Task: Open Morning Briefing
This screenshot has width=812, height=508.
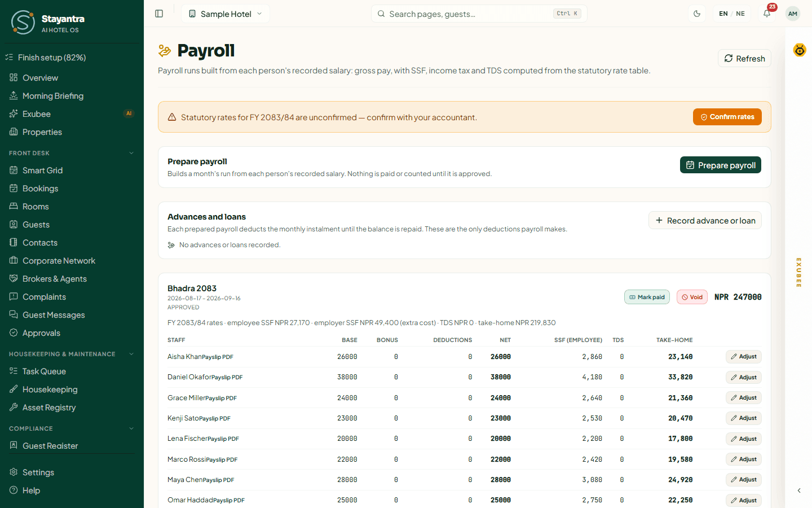Action: click(72, 96)
